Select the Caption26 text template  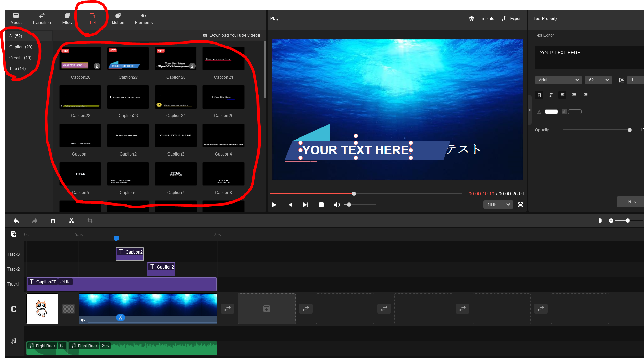point(80,59)
